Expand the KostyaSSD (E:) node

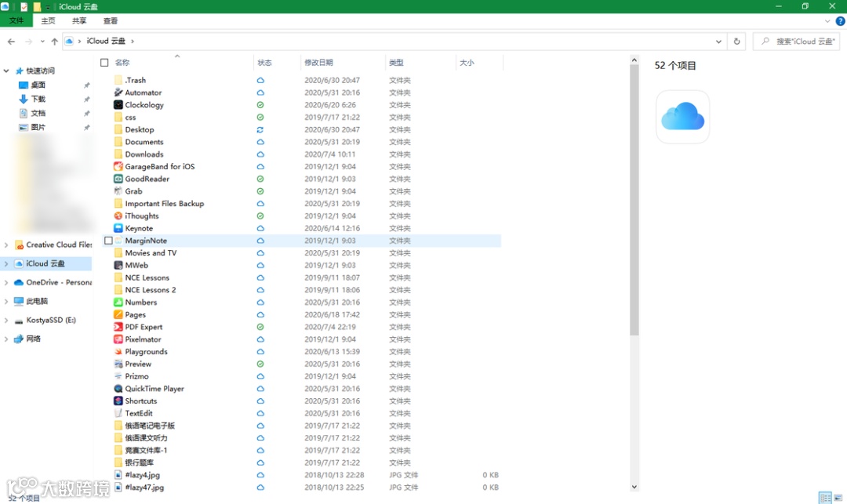tap(6, 320)
